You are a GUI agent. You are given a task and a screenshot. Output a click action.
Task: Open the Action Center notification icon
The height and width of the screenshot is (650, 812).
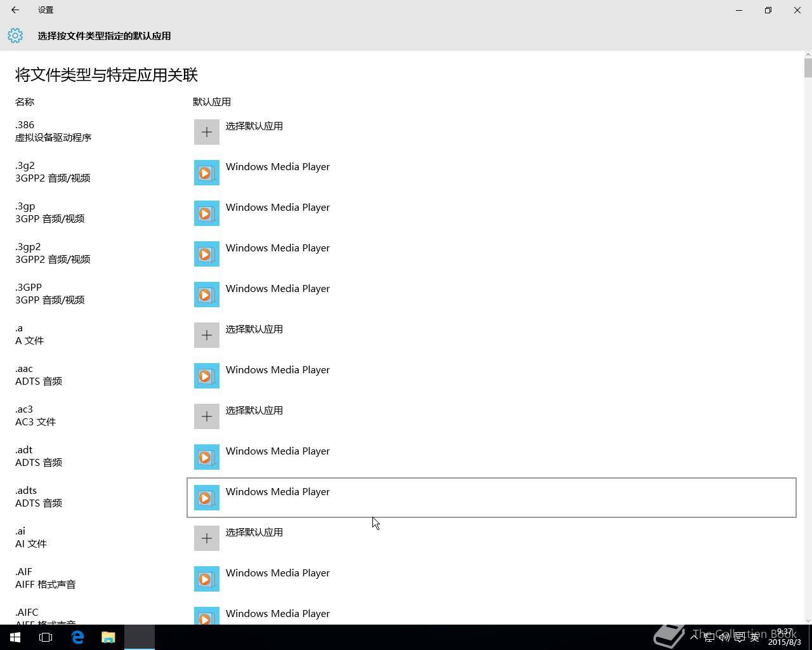click(x=739, y=637)
